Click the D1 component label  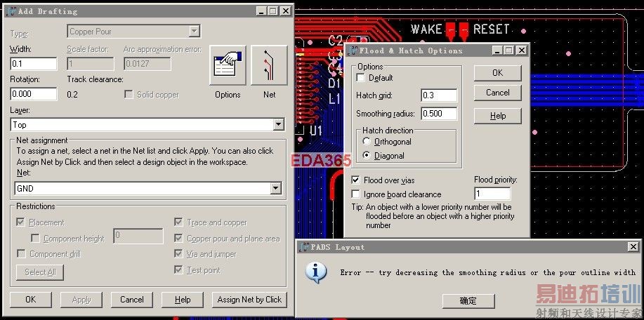click(x=335, y=84)
